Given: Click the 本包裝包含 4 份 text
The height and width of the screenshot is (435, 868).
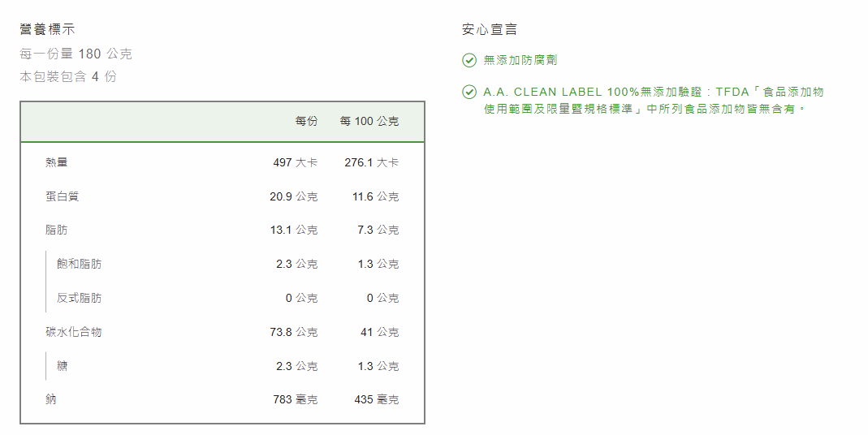Looking at the screenshot, I should [68, 77].
